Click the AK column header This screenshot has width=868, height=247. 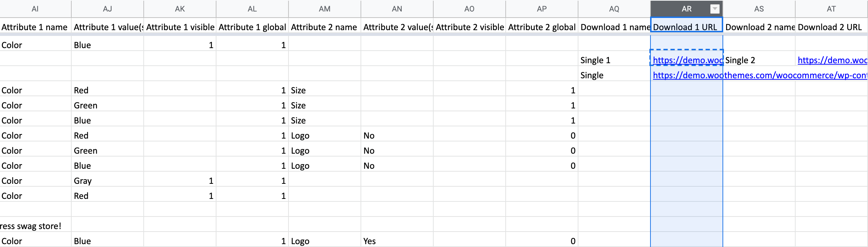click(180, 9)
